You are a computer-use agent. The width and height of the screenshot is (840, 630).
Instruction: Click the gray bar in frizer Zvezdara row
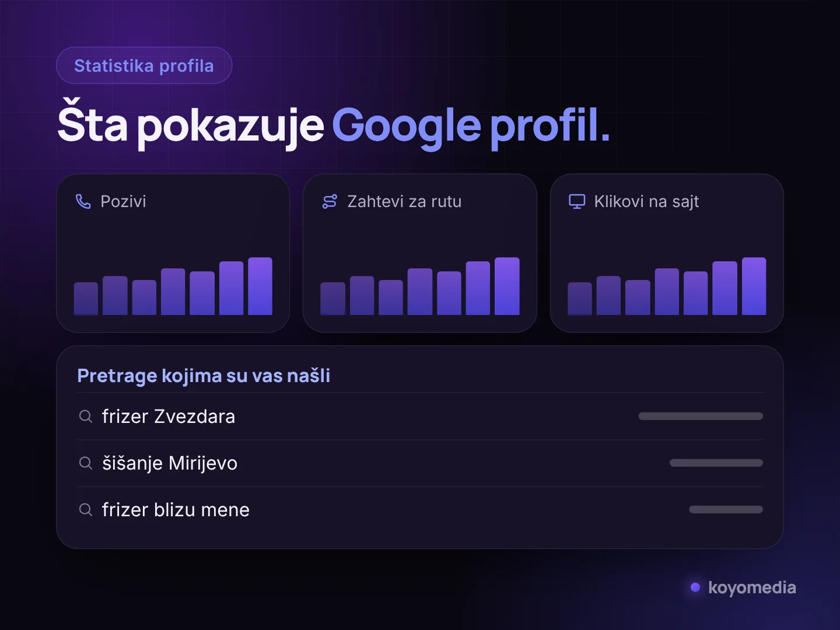(x=701, y=416)
